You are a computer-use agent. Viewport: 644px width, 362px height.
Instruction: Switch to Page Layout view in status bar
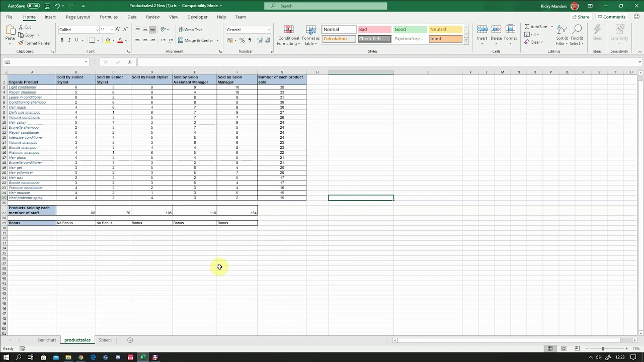[x=563, y=348]
